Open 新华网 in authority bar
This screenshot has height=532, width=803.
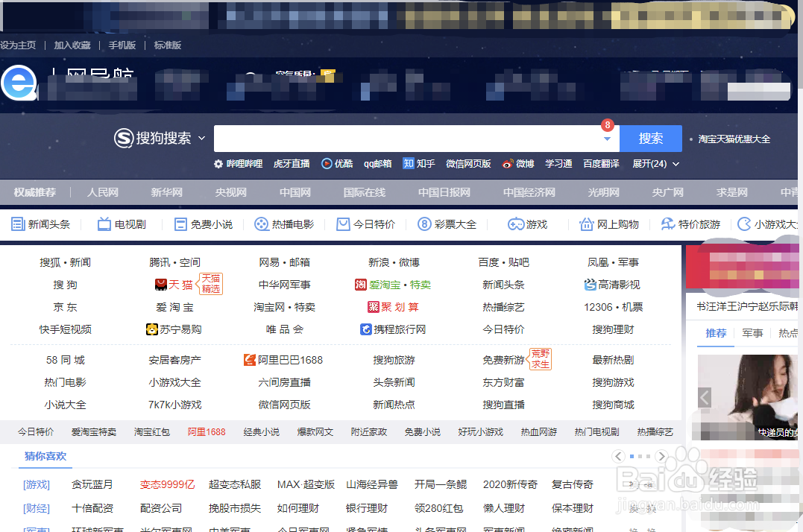pyautogui.click(x=166, y=192)
